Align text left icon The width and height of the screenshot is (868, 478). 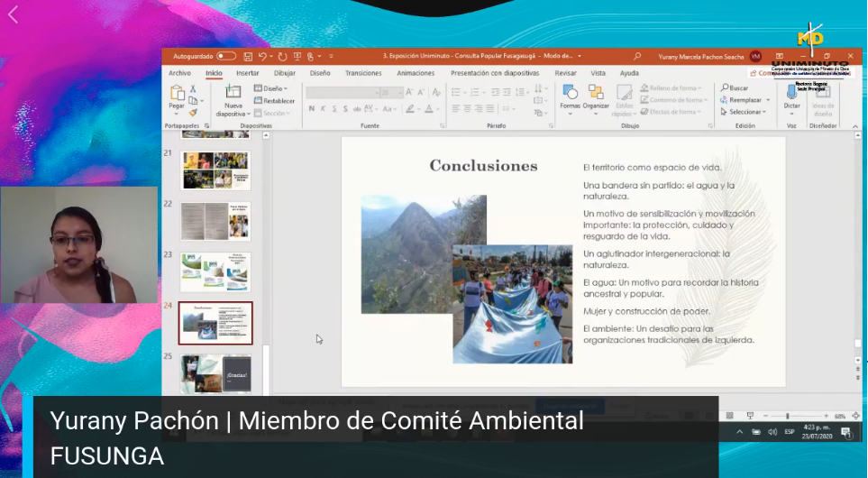(x=455, y=109)
